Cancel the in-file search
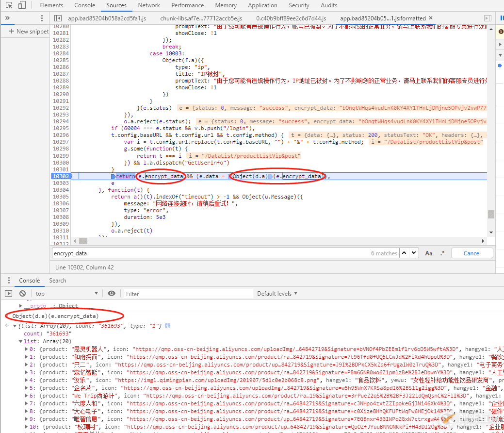This screenshot has height=433, width=504. coord(471,253)
